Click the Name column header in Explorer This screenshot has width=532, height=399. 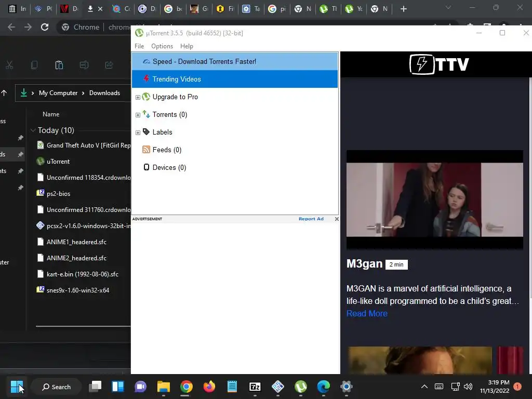coord(51,114)
